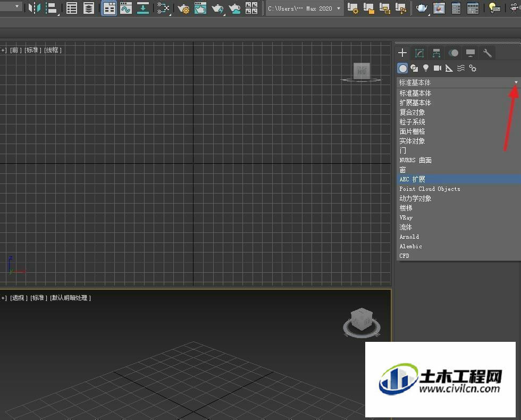
Task: Open the four-image gallery icon
Action: pyautogui.click(x=251, y=8)
